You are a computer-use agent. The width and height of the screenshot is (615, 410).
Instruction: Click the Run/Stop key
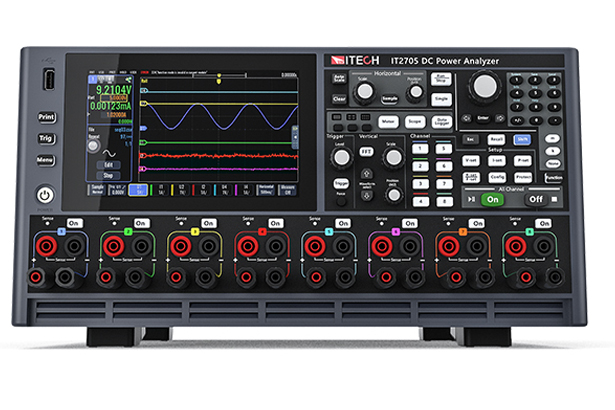(x=441, y=78)
